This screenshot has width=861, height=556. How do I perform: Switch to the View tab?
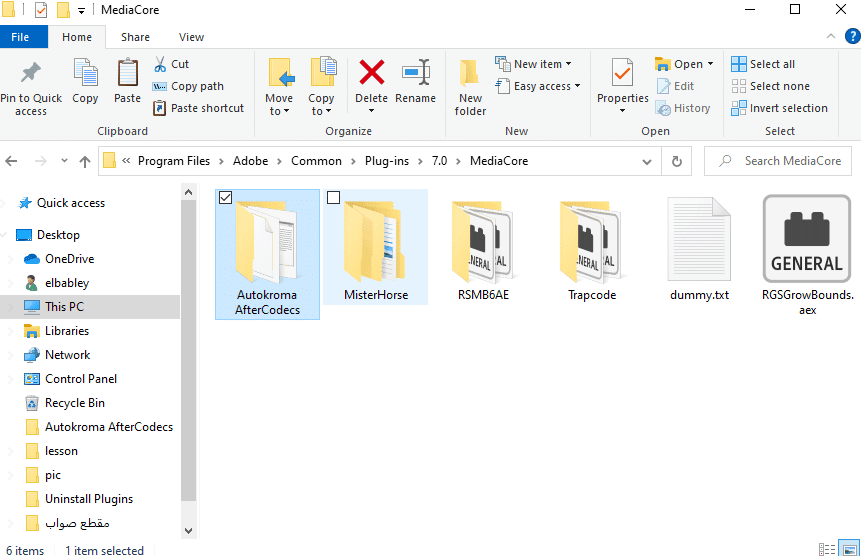click(x=191, y=37)
